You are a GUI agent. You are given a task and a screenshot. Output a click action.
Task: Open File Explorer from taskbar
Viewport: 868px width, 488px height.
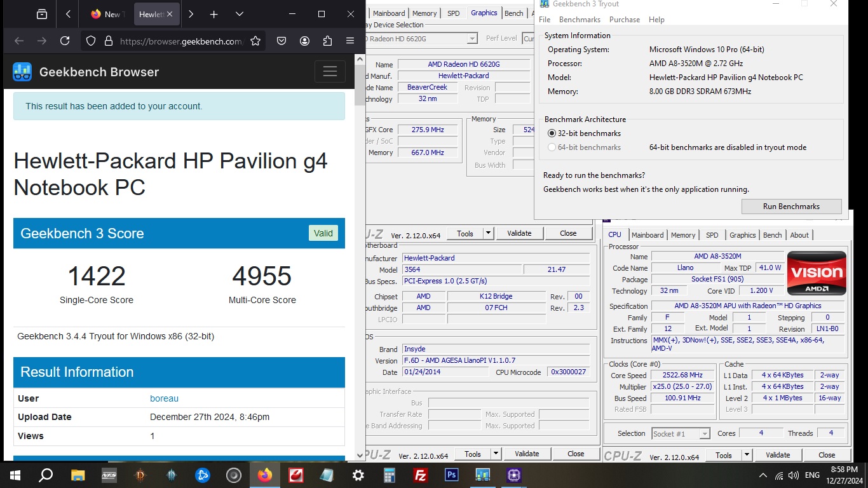78,475
